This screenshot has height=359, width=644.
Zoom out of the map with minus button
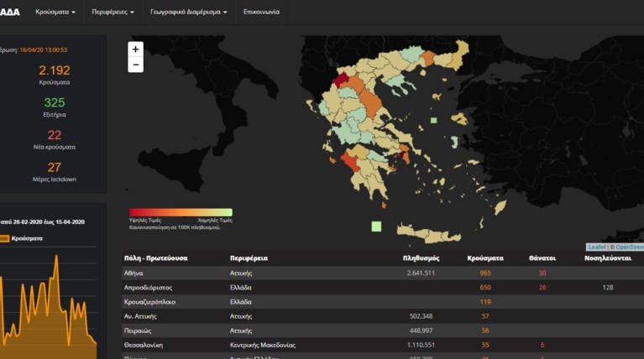(x=135, y=65)
